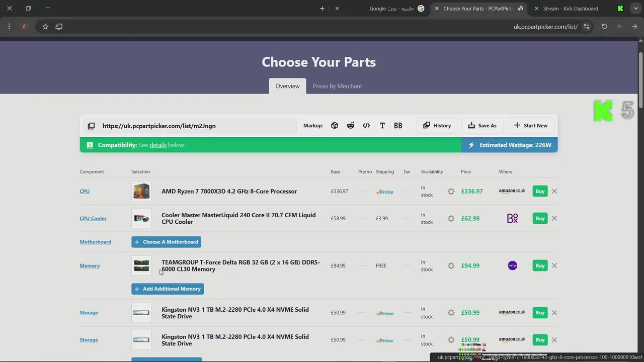This screenshot has width=644, height=362.
Task: Open compatibility details link
Action: pyautogui.click(x=158, y=145)
